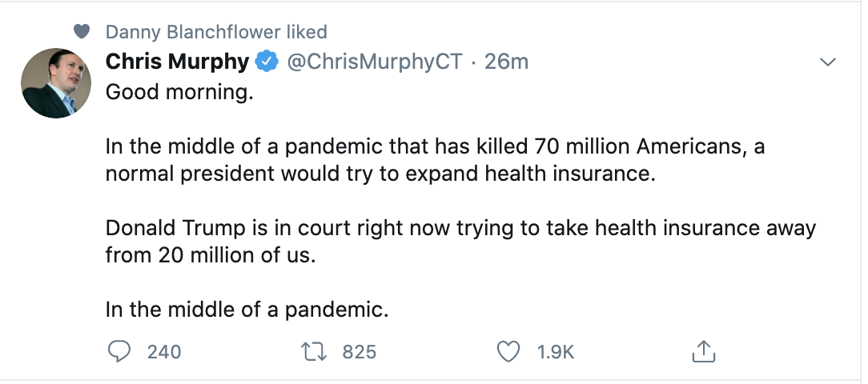Open the tweet options chevron menu
Viewport: 868px width, 384px height.
pos(828,62)
